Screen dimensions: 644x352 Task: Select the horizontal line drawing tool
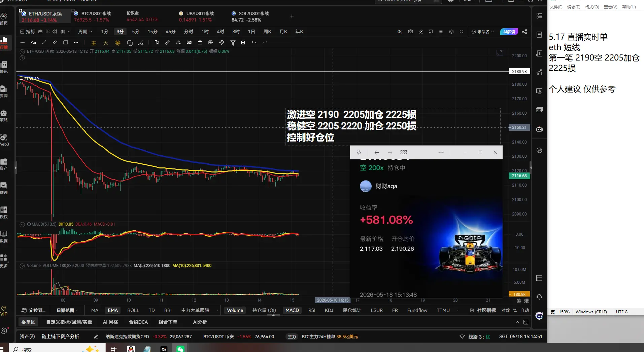(x=23, y=42)
